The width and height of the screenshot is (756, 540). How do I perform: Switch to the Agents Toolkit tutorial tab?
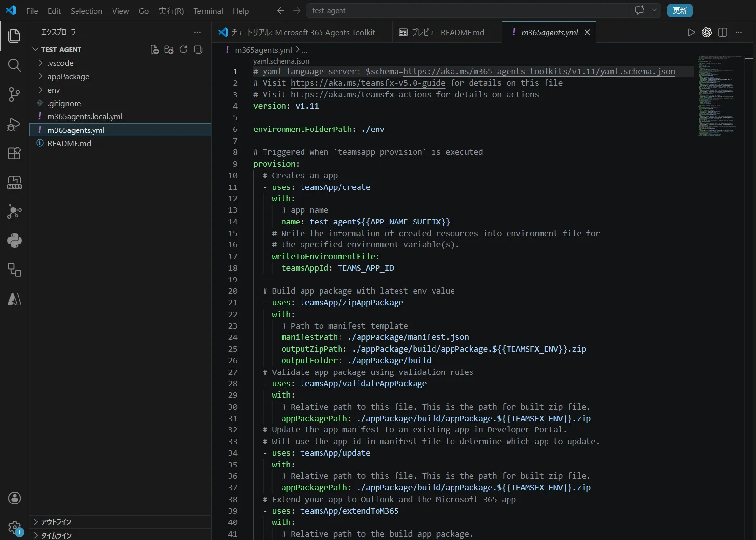tap(302, 32)
